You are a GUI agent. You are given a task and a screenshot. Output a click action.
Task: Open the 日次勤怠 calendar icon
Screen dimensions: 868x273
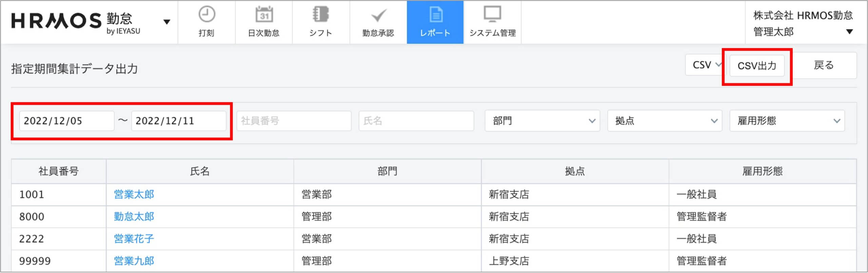click(x=264, y=15)
